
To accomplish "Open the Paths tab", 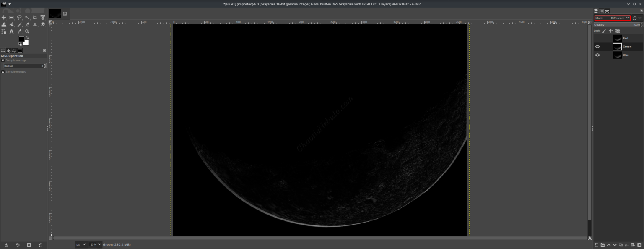I will (x=608, y=11).
